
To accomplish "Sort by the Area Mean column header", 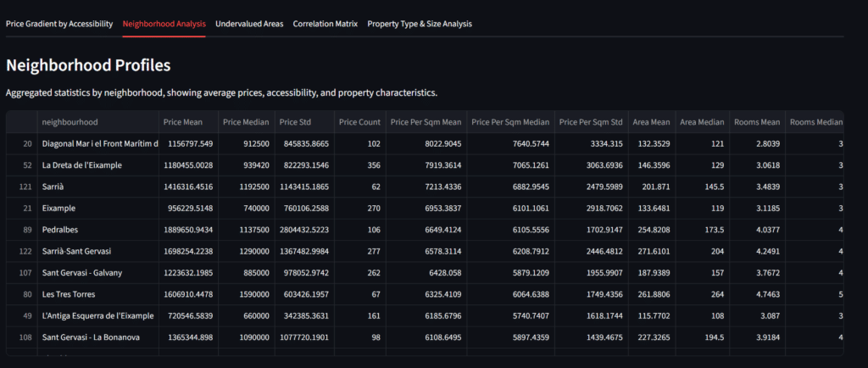I will pyautogui.click(x=651, y=122).
